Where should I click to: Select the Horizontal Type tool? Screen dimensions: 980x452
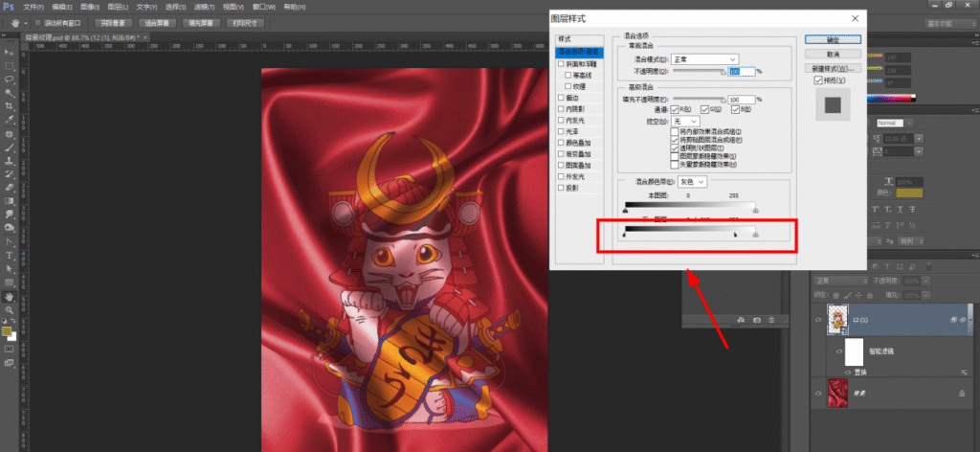[10, 256]
